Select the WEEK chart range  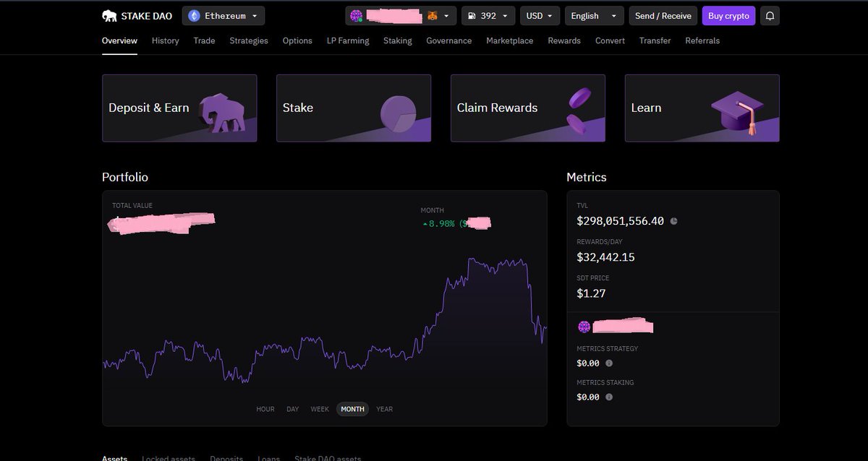(x=320, y=409)
